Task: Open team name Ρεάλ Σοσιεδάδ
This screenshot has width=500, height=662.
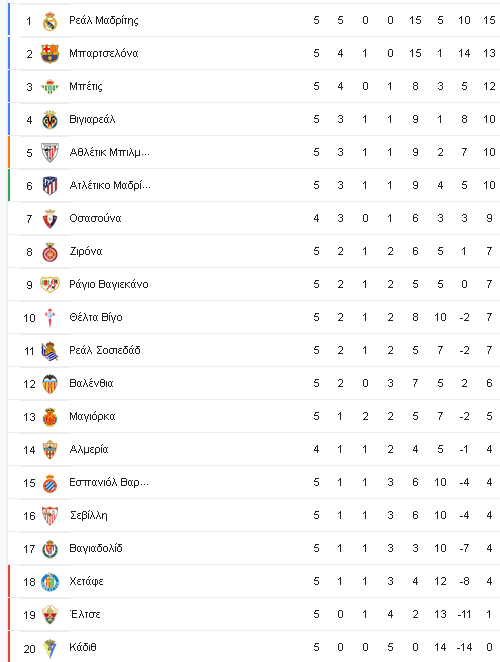Action: pyautogui.click(x=105, y=350)
